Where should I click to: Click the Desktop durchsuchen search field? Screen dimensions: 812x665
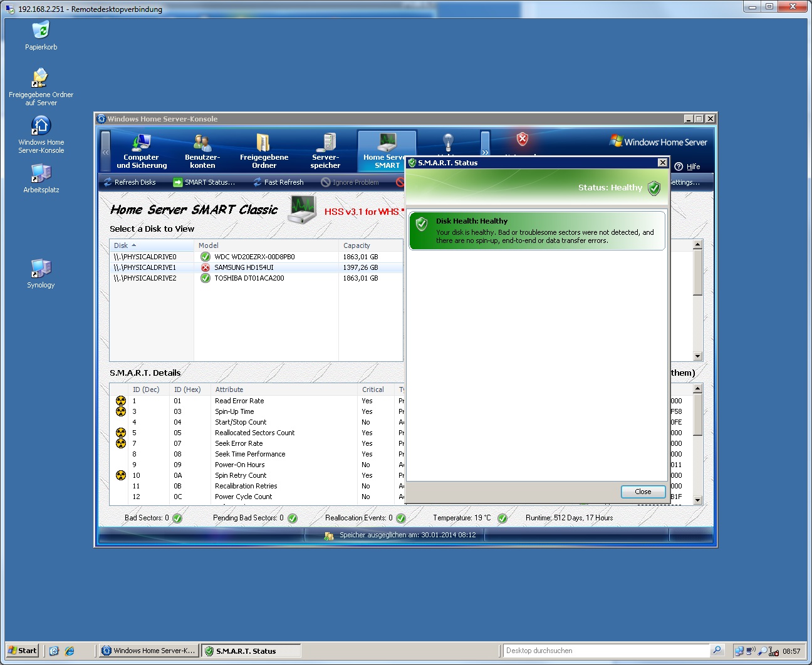point(606,651)
